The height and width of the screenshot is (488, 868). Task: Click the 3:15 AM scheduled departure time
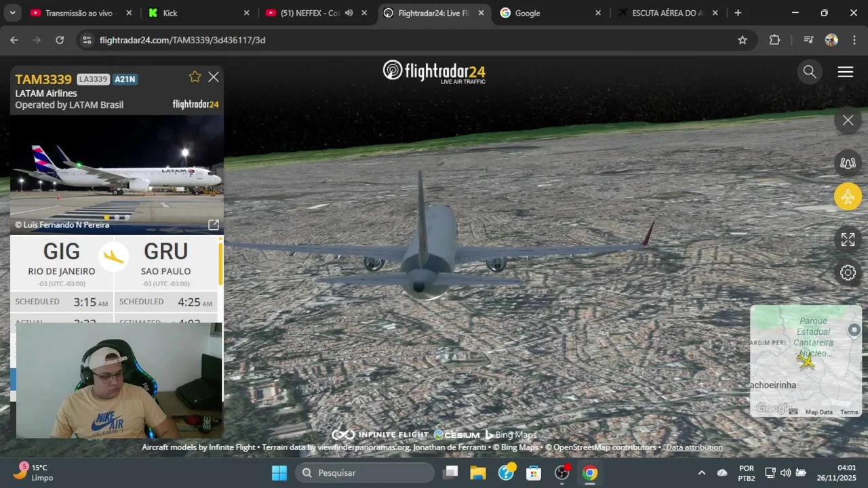90,302
